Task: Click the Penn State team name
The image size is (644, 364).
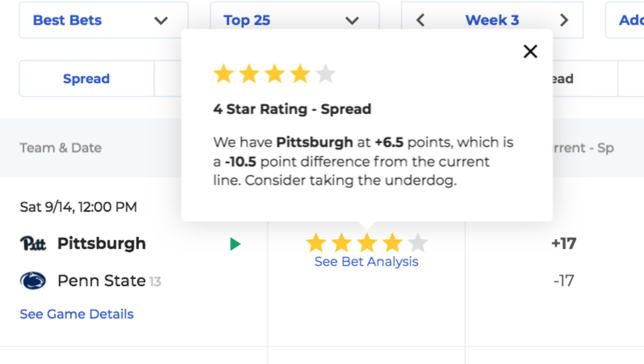Action: [101, 281]
